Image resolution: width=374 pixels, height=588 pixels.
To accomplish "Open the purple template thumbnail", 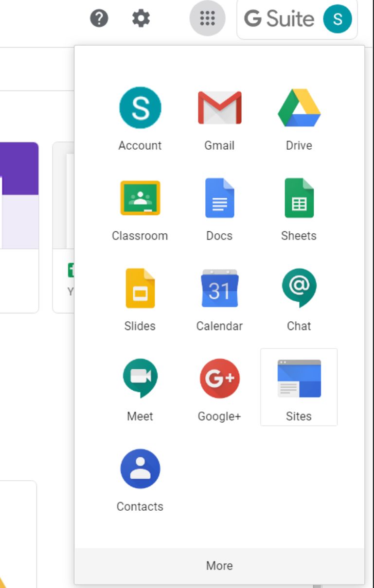I will tap(19, 195).
